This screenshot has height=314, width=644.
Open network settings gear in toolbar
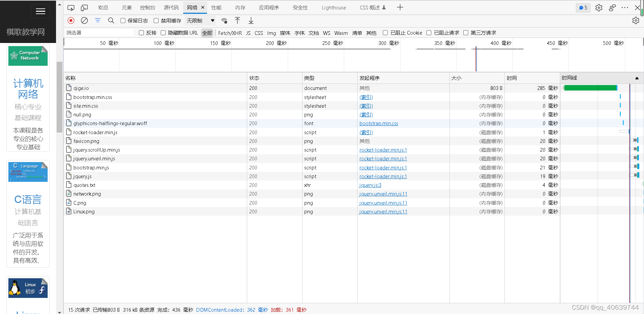[636, 20]
